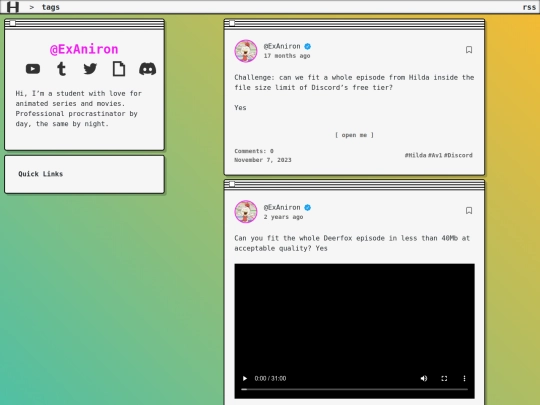Viewport: 540px width, 405px height.
Task: Expand video to fullscreen
Action: pyautogui.click(x=444, y=378)
